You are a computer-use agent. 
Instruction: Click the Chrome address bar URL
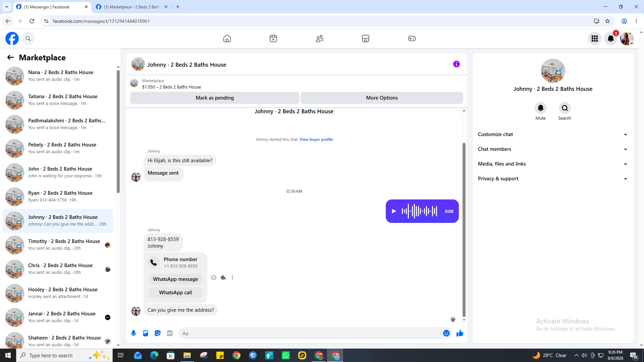click(x=101, y=21)
